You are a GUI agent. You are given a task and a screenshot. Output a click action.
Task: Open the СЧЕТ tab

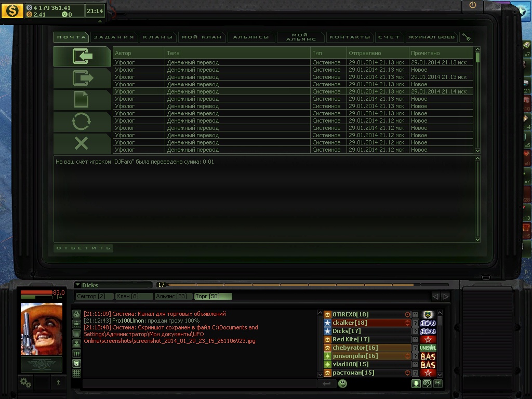click(x=389, y=37)
